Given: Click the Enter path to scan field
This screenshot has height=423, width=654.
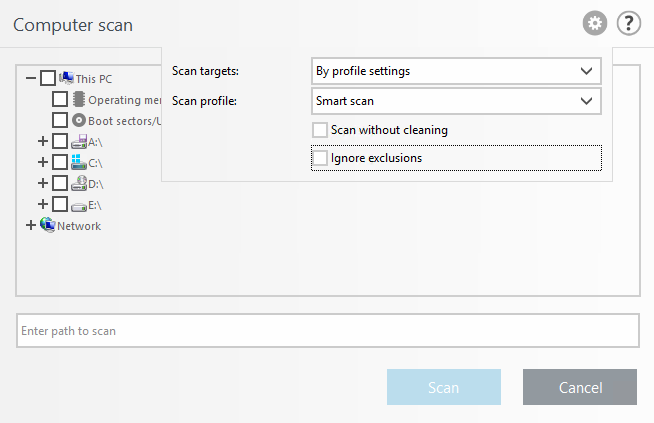Looking at the screenshot, I should click(x=327, y=330).
